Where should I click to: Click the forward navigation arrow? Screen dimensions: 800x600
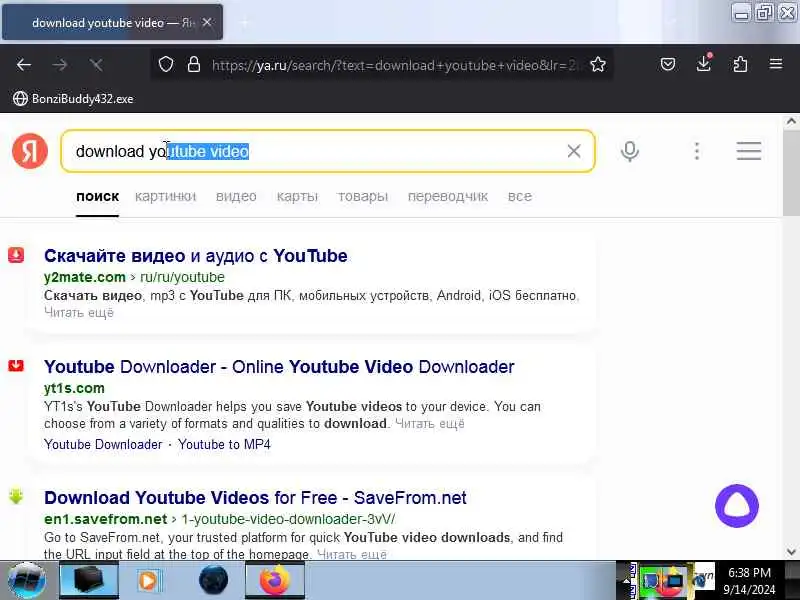pos(60,65)
